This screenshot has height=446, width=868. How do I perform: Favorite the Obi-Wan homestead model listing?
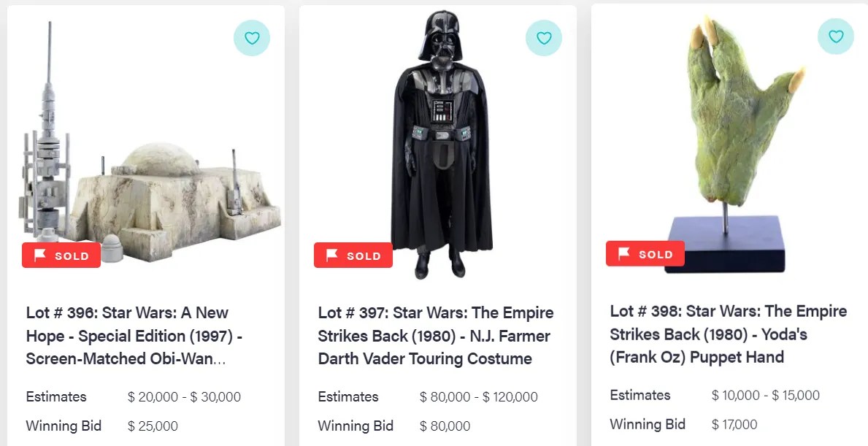click(x=252, y=38)
